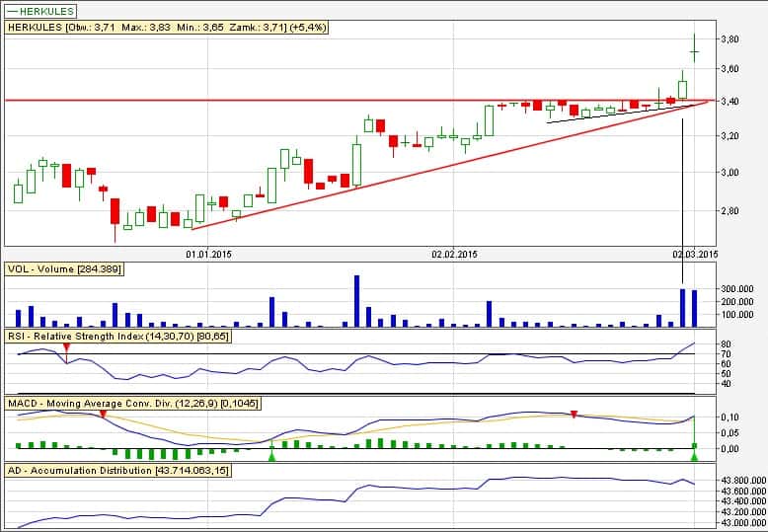Click the first red triangle on MACD panel
This screenshot has height=532, width=768.
(102, 415)
